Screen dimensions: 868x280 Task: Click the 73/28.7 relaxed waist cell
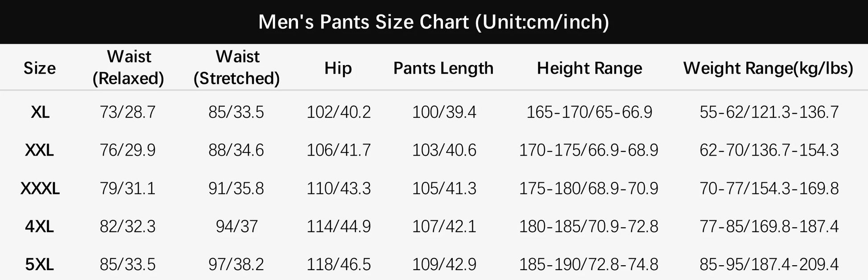tap(128, 112)
